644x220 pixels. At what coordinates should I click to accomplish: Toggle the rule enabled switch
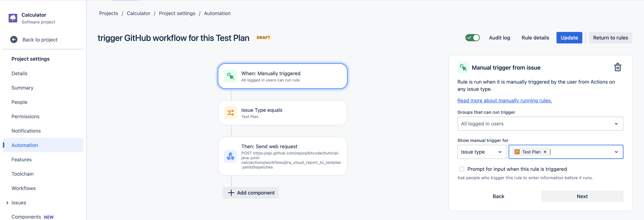472,38
